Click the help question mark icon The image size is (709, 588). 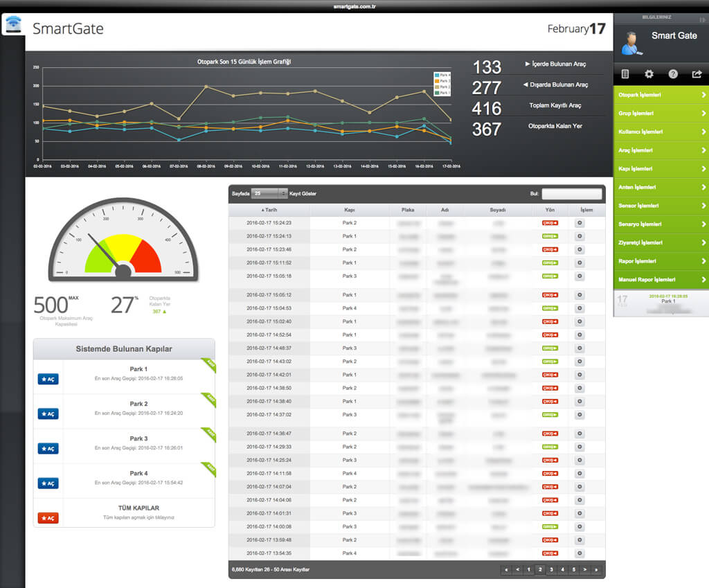click(673, 74)
